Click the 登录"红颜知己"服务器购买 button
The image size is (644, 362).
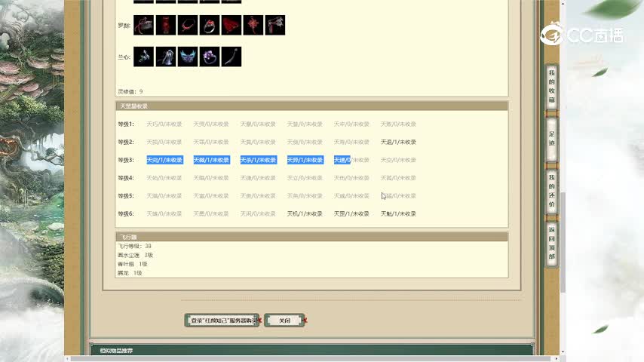[222, 321]
